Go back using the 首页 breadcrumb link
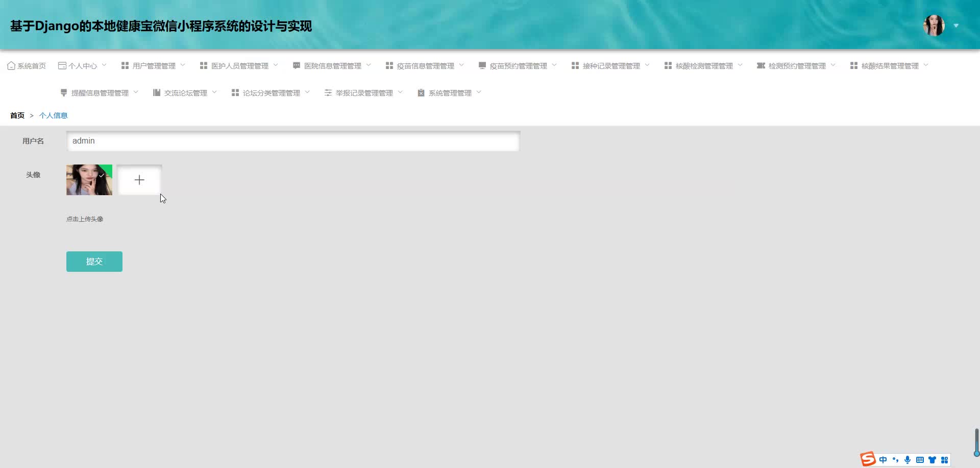This screenshot has width=980, height=468. coord(17,115)
